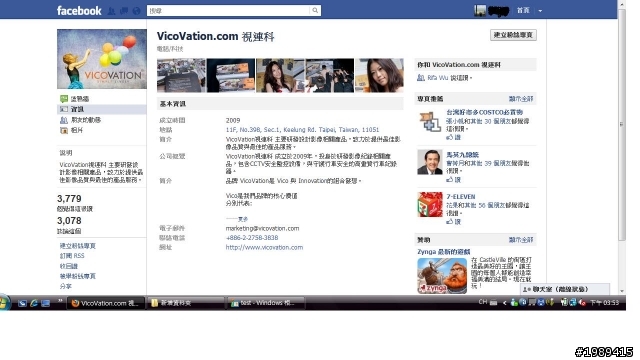This screenshot has width=640, height=360.
Task: Like the 7-ELEVEN page
Action: pos(453,222)
